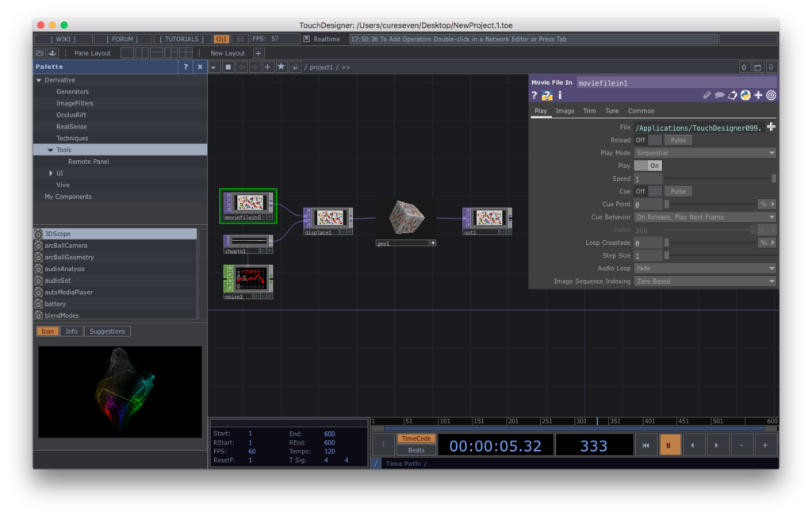This screenshot has width=812, height=516.
Task: Browse for file with File plus icon
Action: coord(771,128)
